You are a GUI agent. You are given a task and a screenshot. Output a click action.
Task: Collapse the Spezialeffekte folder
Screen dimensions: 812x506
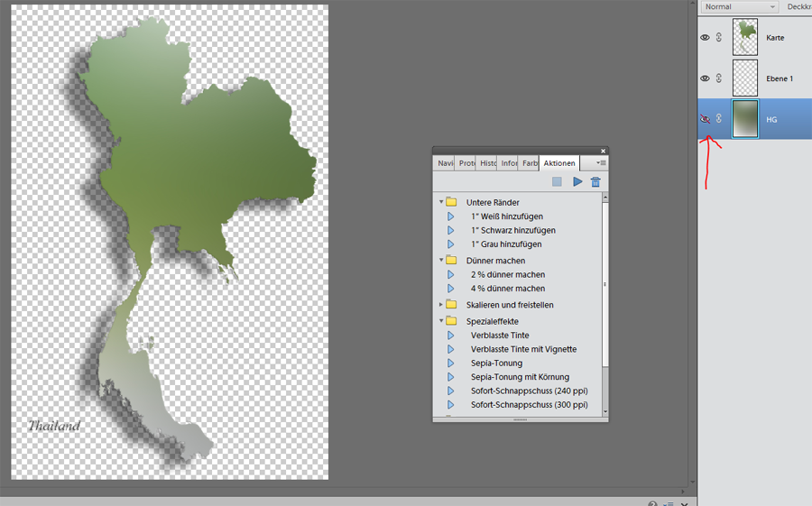pyautogui.click(x=441, y=321)
